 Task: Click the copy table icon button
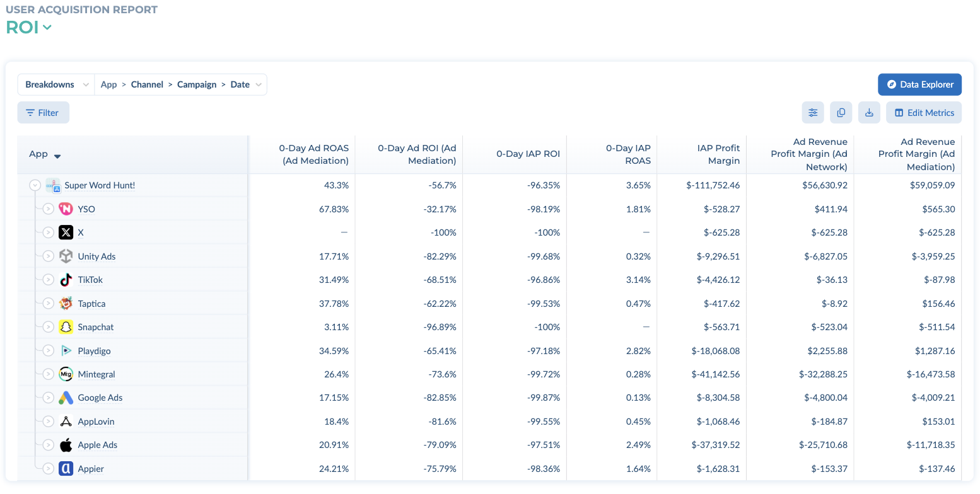coord(841,113)
